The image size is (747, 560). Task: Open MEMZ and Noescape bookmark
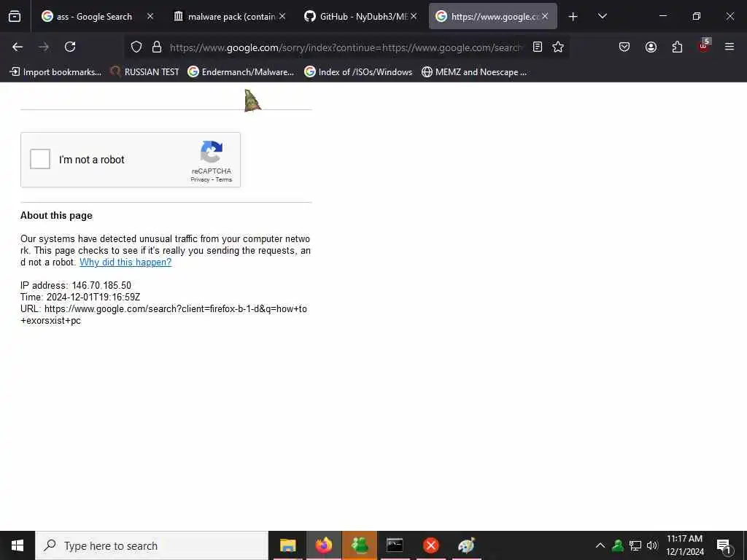point(474,72)
